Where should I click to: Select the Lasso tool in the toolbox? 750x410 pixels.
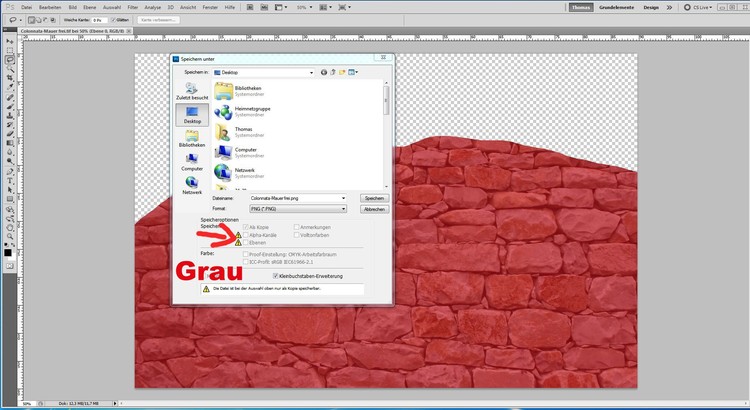pos(10,60)
